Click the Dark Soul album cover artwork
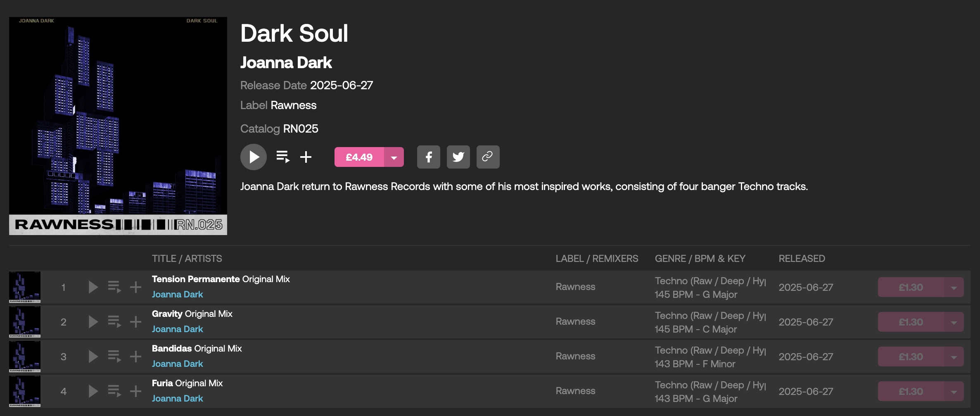The image size is (980, 416). click(118, 126)
